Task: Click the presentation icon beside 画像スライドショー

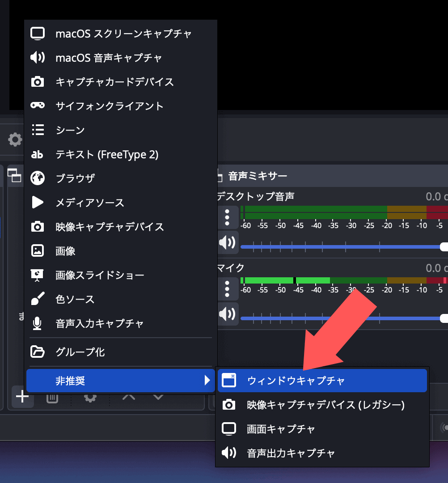Action: [x=37, y=275]
